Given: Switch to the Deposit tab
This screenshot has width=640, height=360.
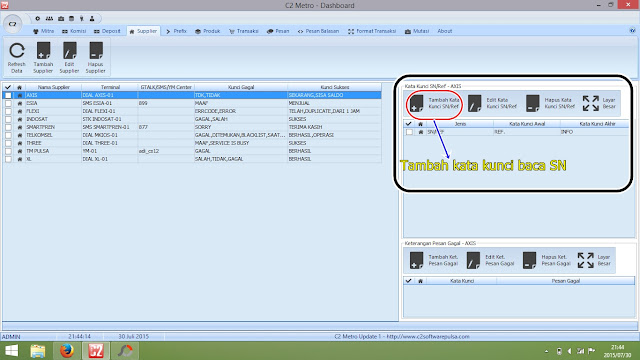Looking at the screenshot, I should 107,31.
